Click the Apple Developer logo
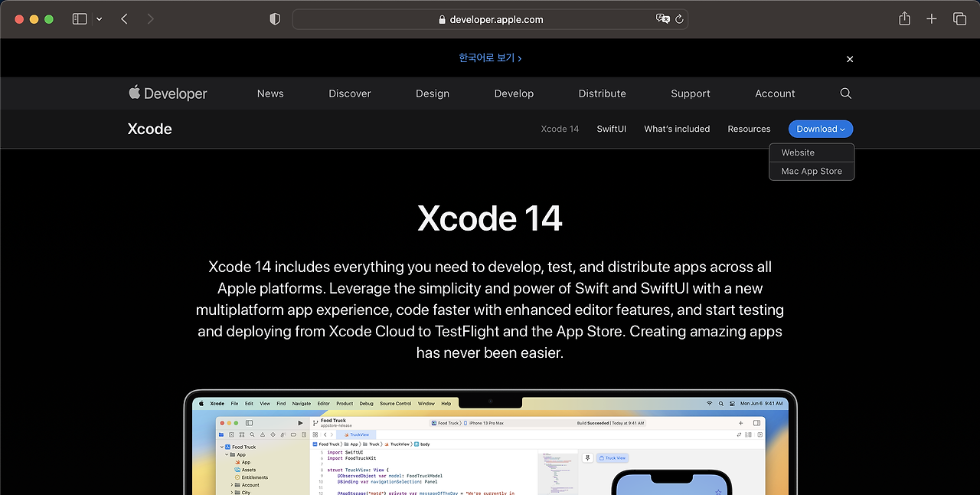 click(x=168, y=93)
